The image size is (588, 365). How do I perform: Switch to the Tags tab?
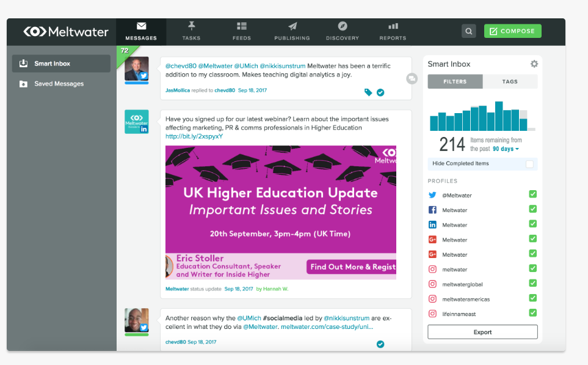point(510,81)
